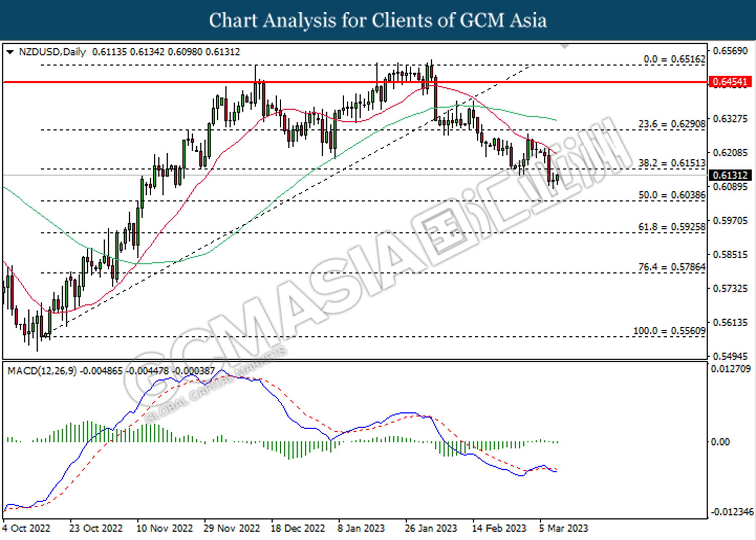Select the 'Chart Analysis for Clients of GCM Asia' title
This screenshot has width=756, height=540.
tap(377, 20)
